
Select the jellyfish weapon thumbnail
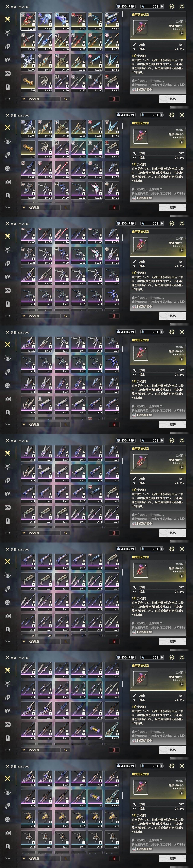[x=45, y=21]
